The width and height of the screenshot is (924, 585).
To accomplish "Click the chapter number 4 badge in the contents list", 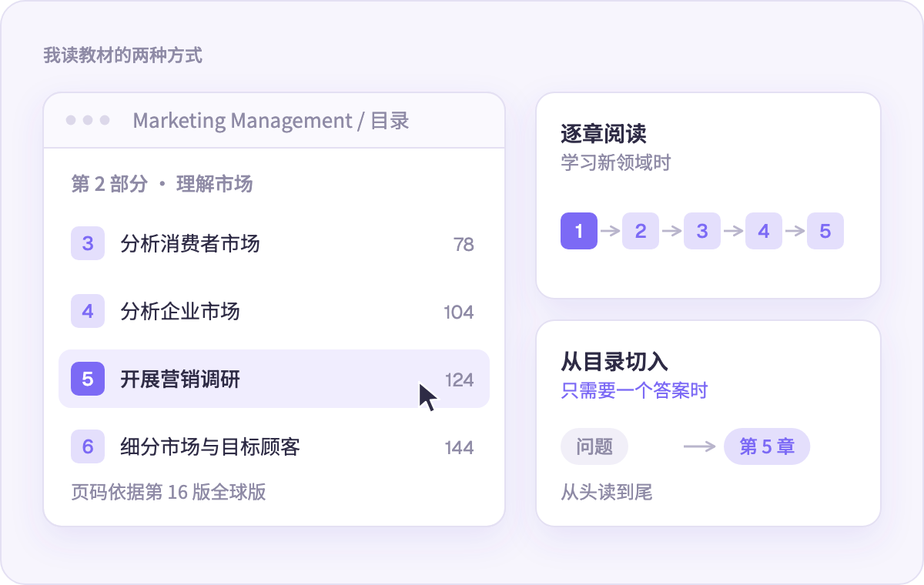I will 88,312.
